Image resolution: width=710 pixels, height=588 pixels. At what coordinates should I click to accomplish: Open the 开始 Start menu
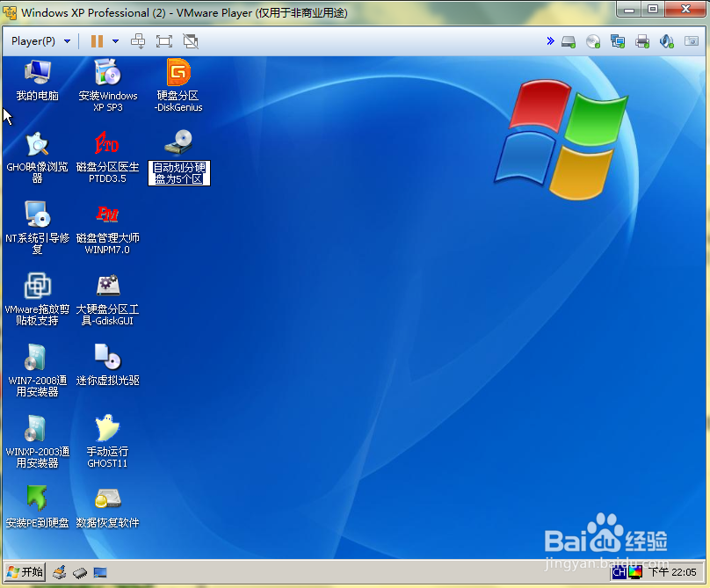(x=25, y=572)
